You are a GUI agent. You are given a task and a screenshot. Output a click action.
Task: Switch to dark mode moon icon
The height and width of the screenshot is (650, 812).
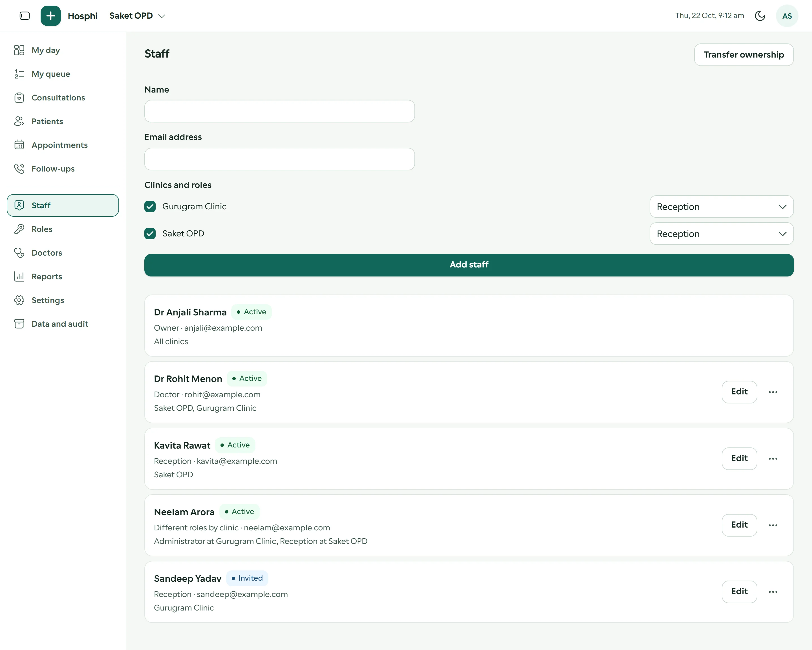760,16
